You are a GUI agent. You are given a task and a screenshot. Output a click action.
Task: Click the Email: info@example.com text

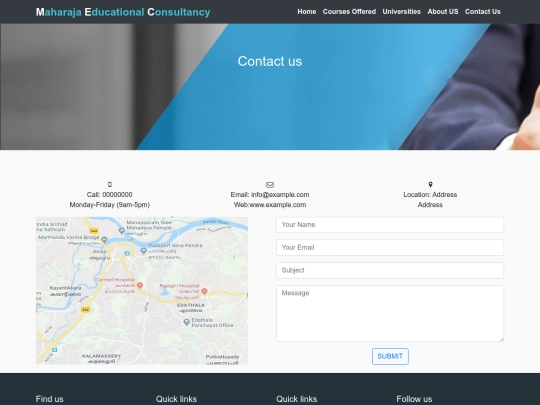270,195
